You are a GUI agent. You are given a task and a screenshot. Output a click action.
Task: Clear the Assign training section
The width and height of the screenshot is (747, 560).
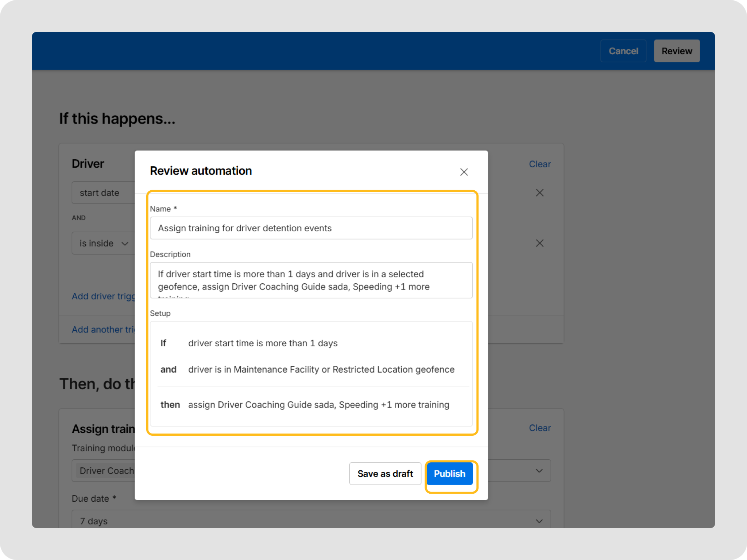coord(539,428)
